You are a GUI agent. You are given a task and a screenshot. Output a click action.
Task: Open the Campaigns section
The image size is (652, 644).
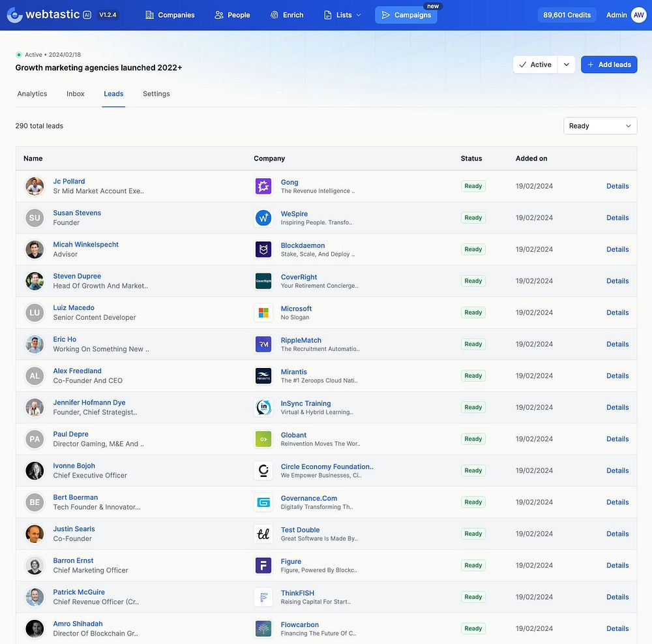(x=406, y=15)
